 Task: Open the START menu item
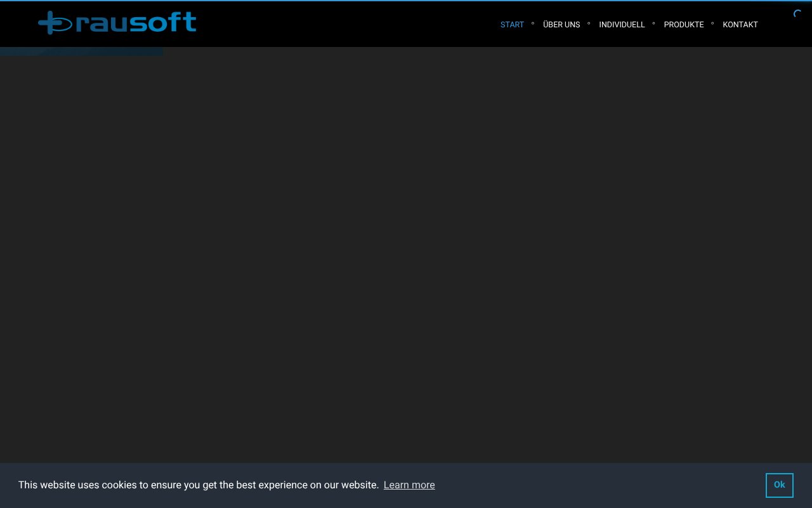coord(512,25)
